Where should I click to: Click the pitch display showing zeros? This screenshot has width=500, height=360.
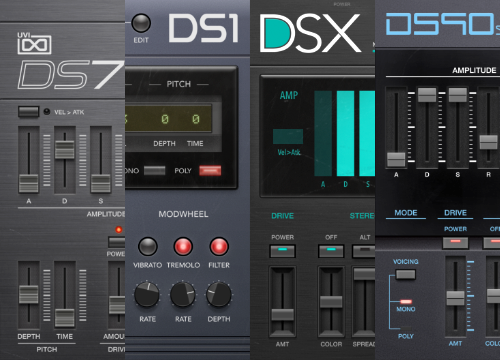tap(168, 119)
